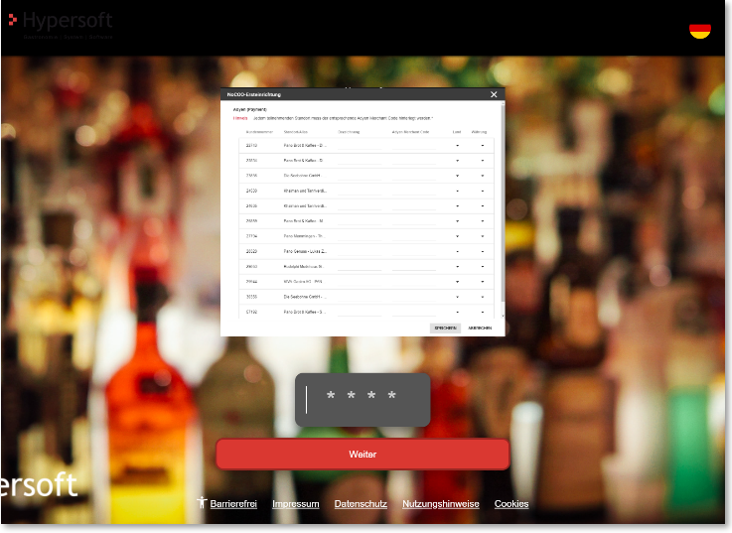
Task: Click the German flag language icon
Action: [699, 30]
